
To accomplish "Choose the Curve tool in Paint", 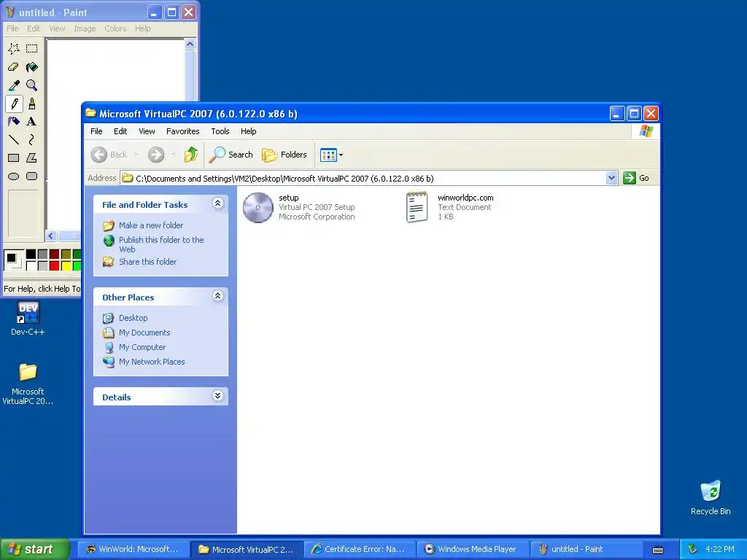I will click(x=32, y=139).
